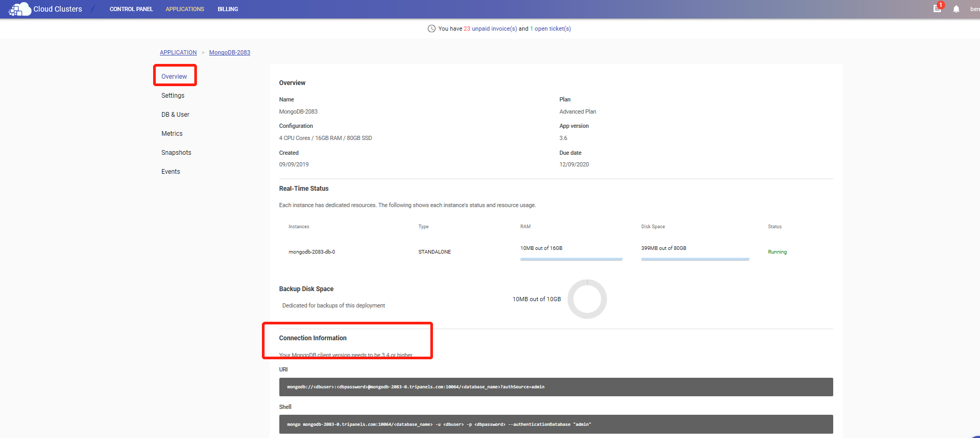Click the Real-Time Status heading
This screenshot has width=980, height=438.
[304, 189]
